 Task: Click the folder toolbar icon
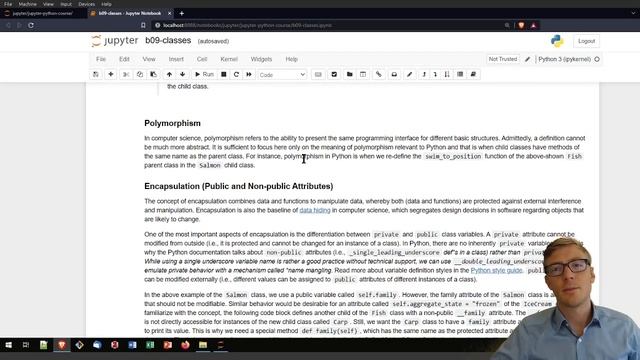tap(349, 74)
